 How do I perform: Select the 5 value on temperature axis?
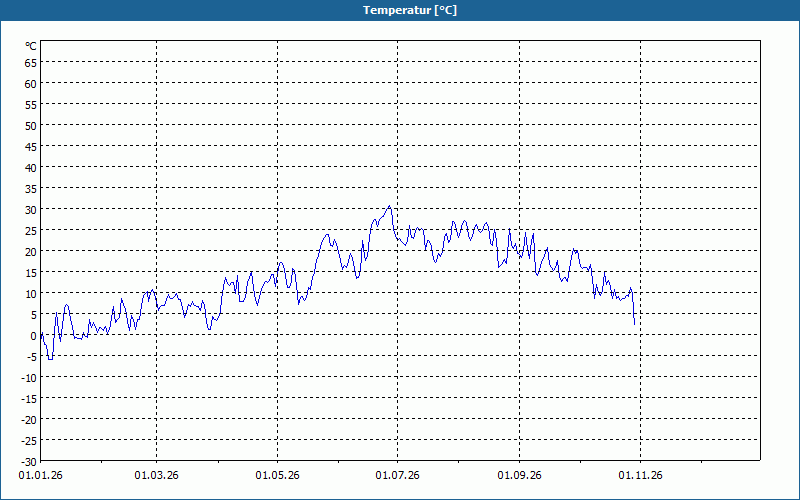(x=34, y=315)
